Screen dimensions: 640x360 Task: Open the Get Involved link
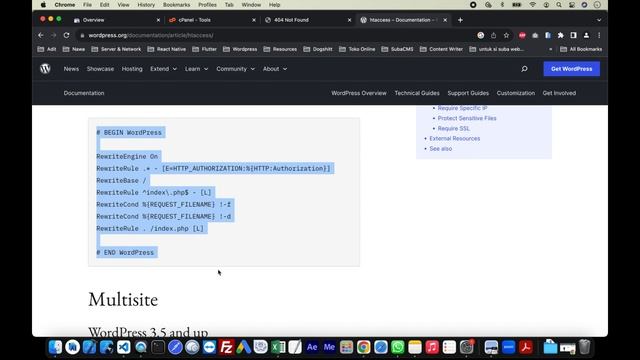pyautogui.click(x=559, y=93)
